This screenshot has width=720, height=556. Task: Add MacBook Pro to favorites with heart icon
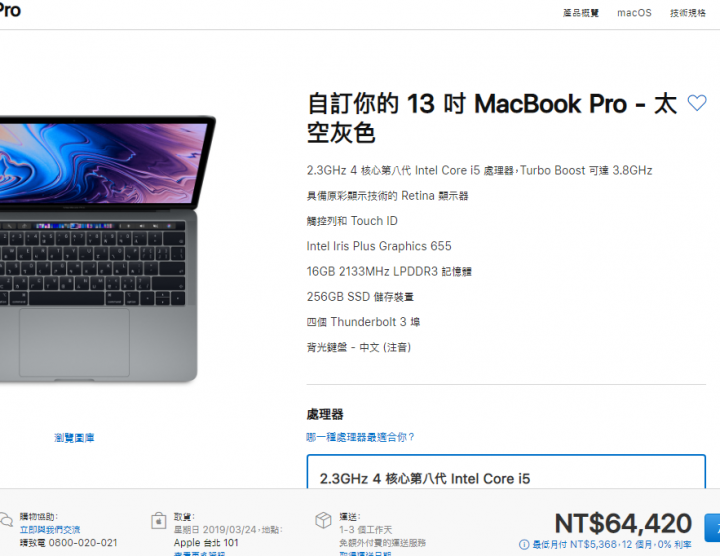coord(697,103)
